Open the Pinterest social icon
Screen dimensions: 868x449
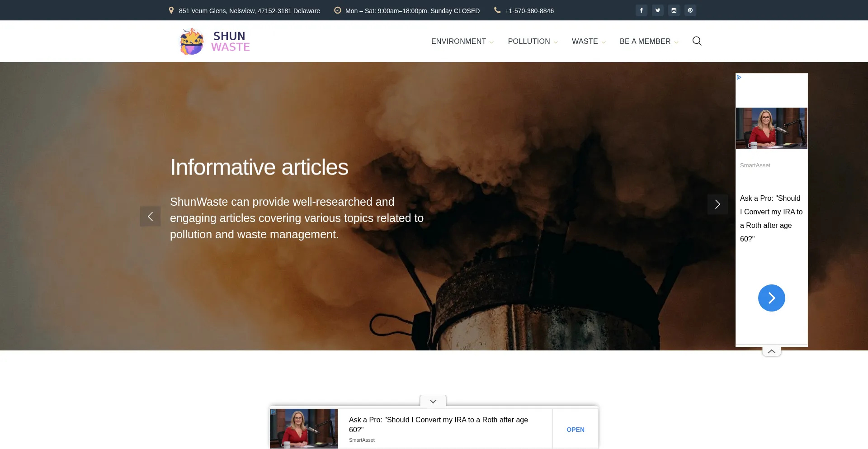pyautogui.click(x=690, y=10)
